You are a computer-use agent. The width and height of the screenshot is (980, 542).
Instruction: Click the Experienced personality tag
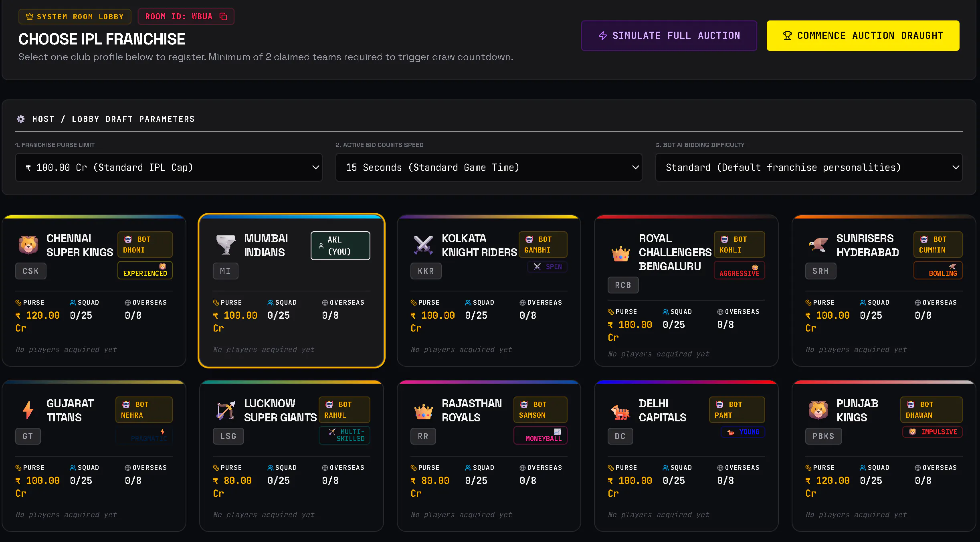tap(145, 270)
